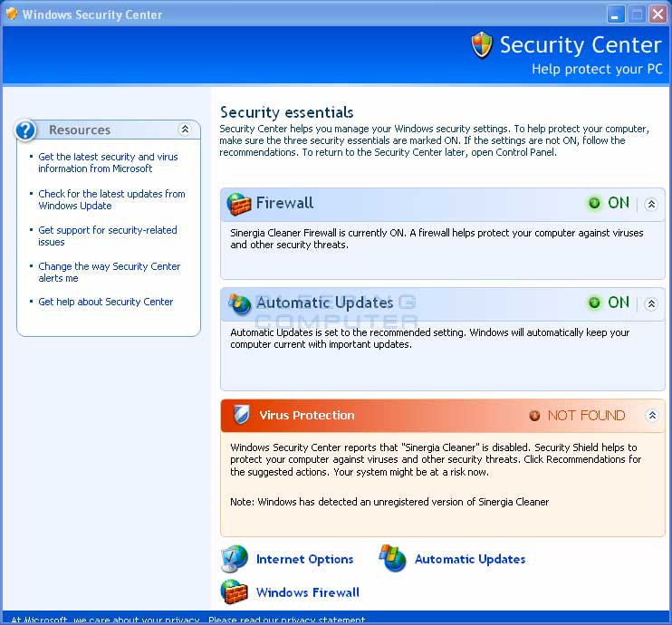
Task: Click the Automatic Updates globe icon in section header
Action: point(240,303)
